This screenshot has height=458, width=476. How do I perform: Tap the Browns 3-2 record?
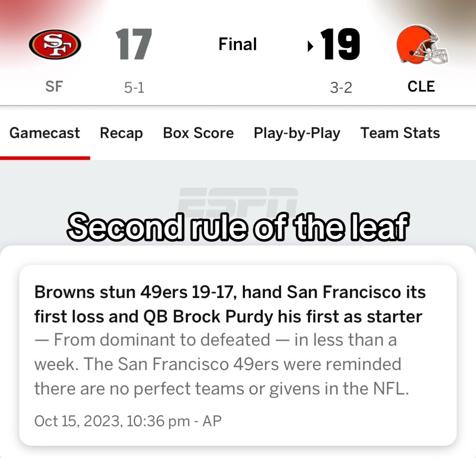click(x=341, y=88)
